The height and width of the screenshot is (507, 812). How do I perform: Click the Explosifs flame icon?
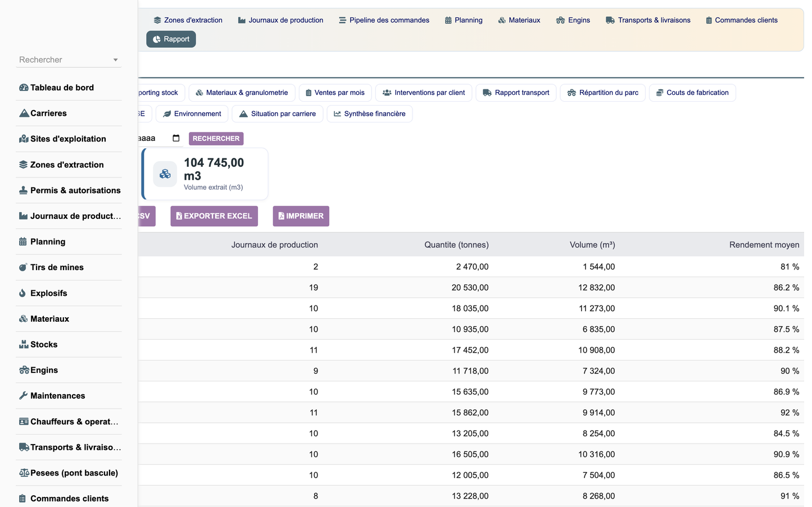(x=22, y=293)
